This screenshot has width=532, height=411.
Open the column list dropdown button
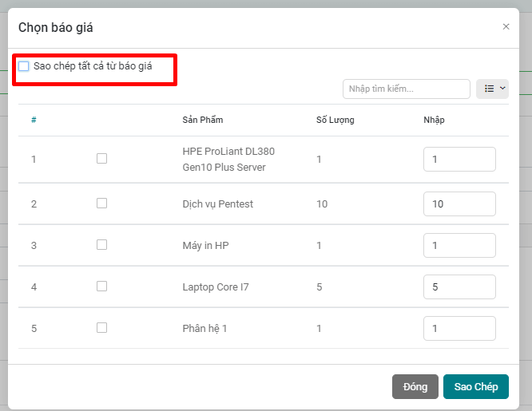pos(492,89)
